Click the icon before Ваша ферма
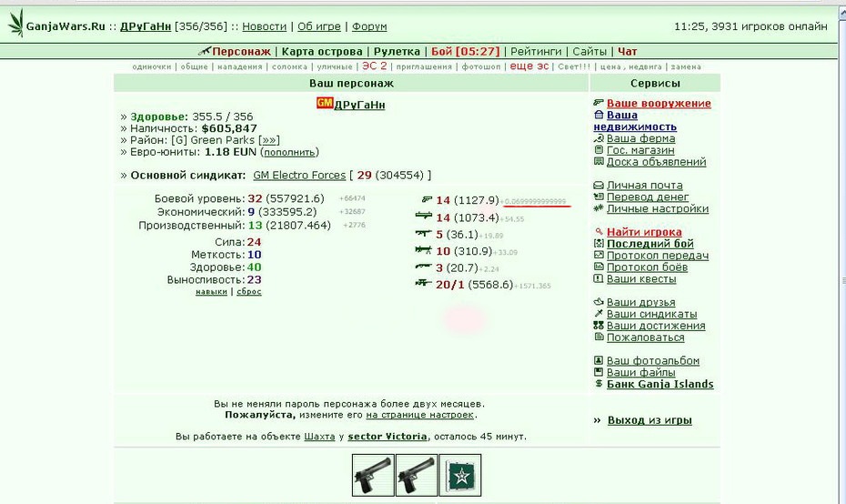The image size is (846, 504). [x=599, y=138]
